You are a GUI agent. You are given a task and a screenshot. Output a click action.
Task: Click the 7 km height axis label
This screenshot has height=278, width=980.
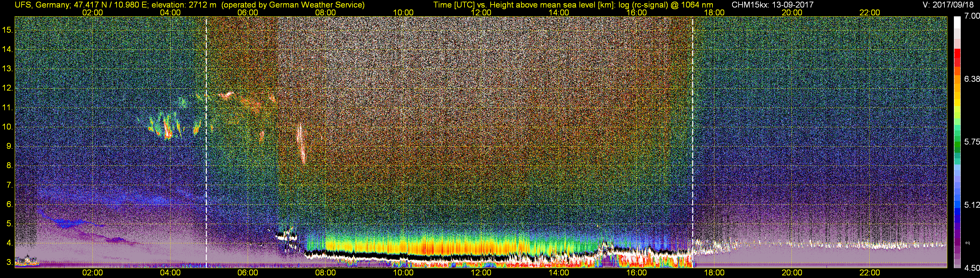tap(9, 185)
